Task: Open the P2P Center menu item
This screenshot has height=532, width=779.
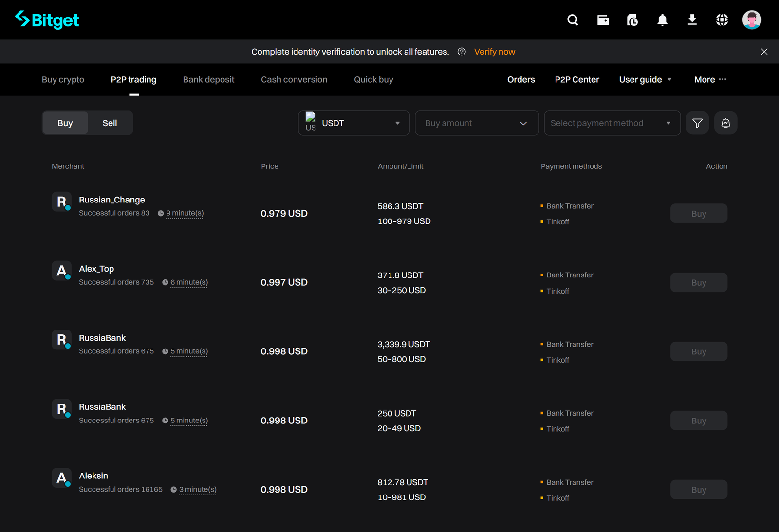Action: click(x=577, y=79)
